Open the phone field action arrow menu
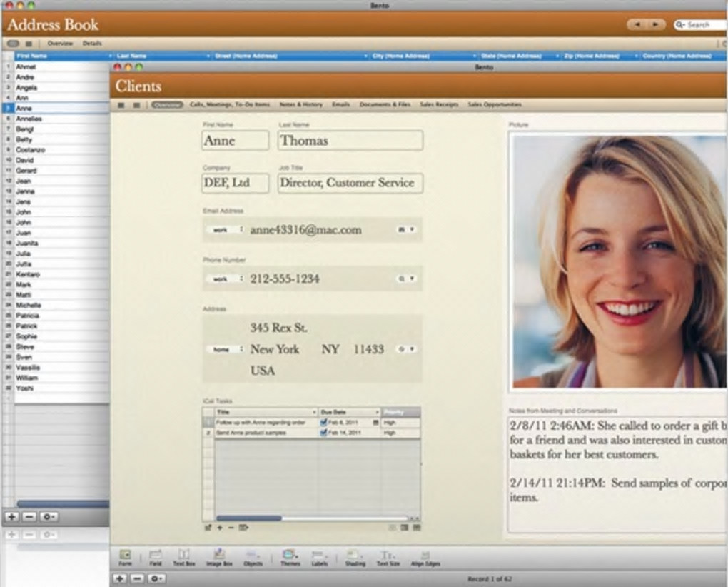This screenshot has height=587, width=728. [412, 279]
